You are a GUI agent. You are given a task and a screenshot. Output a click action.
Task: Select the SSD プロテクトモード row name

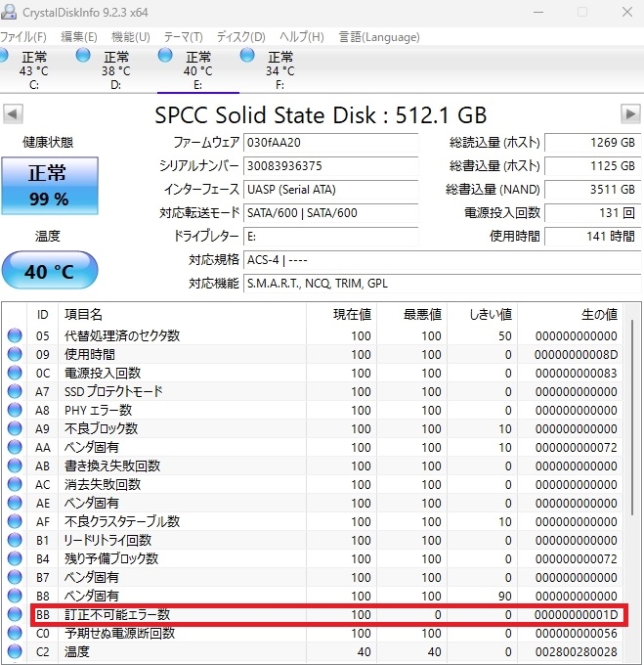click(x=113, y=391)
